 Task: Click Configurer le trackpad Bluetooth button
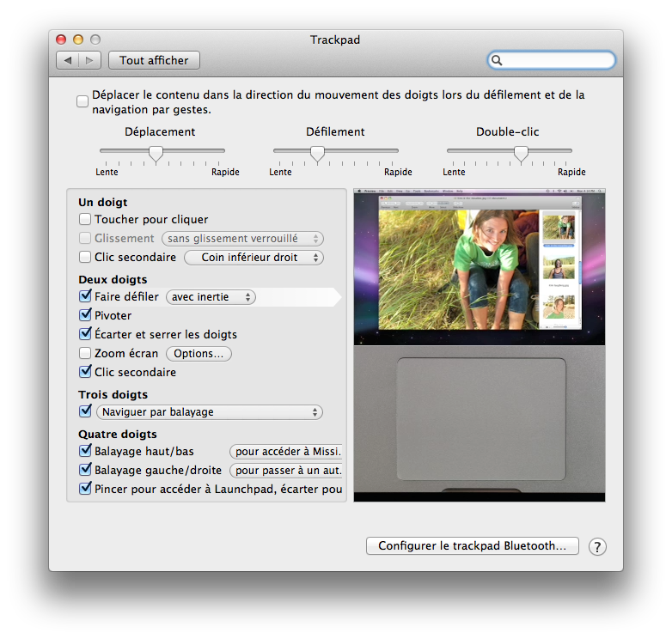tap(472, 546)
